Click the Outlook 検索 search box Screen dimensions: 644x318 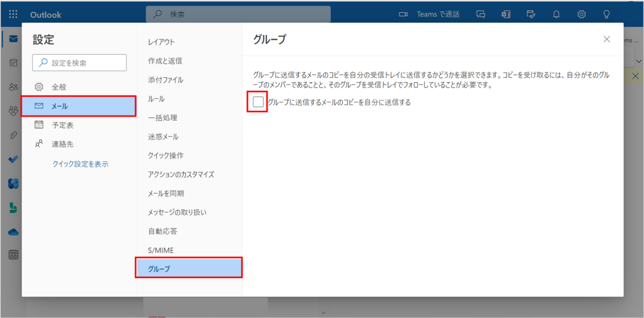[238, 15]
